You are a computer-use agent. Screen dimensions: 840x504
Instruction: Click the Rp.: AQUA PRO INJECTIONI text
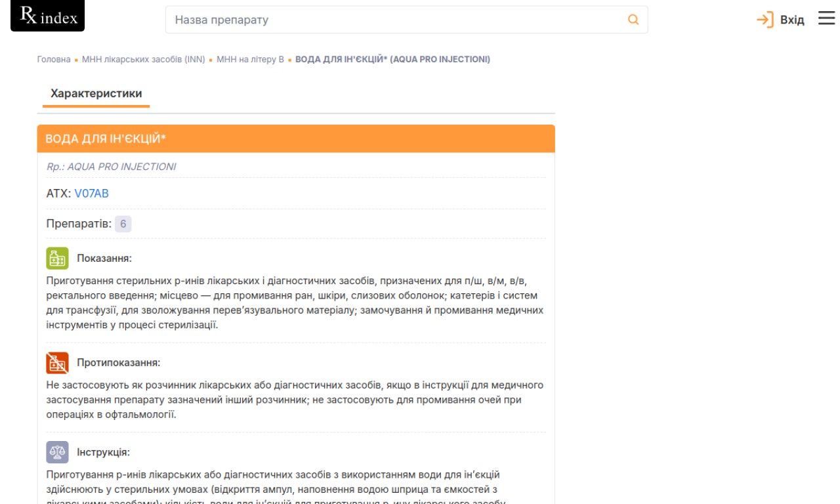112,167
